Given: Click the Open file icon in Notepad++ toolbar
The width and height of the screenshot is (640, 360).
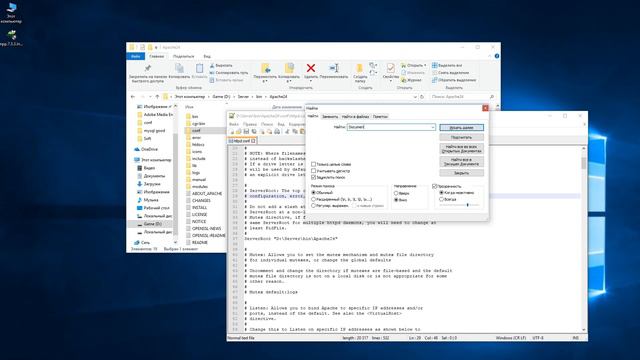Looking at the screenshot, I should click(239, 131).
